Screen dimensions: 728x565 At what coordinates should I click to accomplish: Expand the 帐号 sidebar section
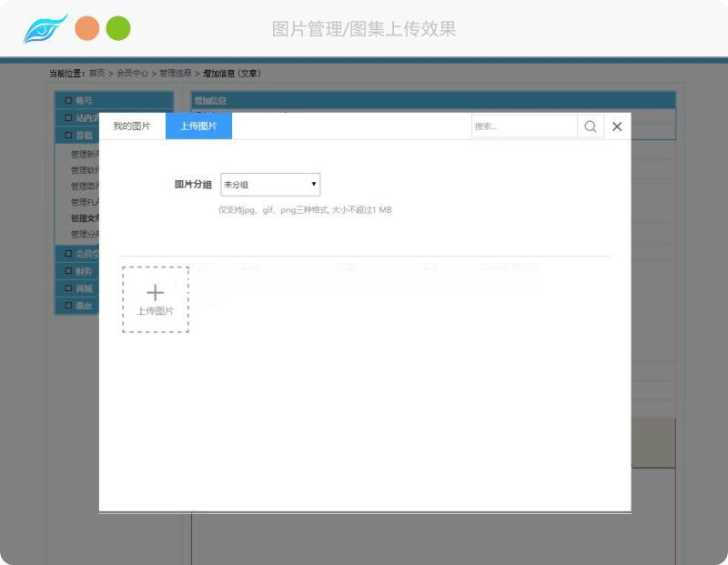point(83,100)
